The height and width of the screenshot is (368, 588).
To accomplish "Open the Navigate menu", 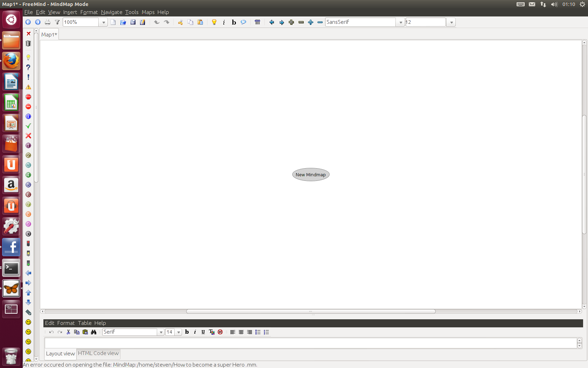I will coord(111,12).
